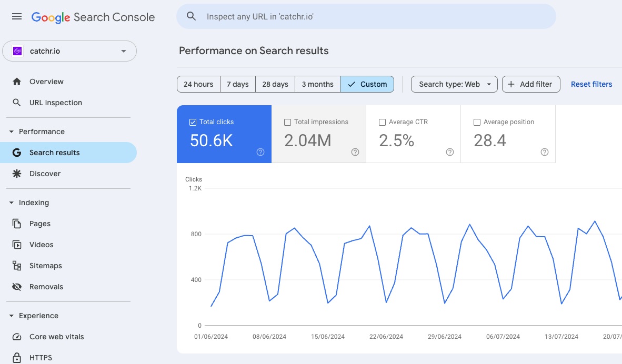The height and width of the screenshot is (364, 622).
Task: Click help icon on Total impressions card
Action: (x=355, y=152)
